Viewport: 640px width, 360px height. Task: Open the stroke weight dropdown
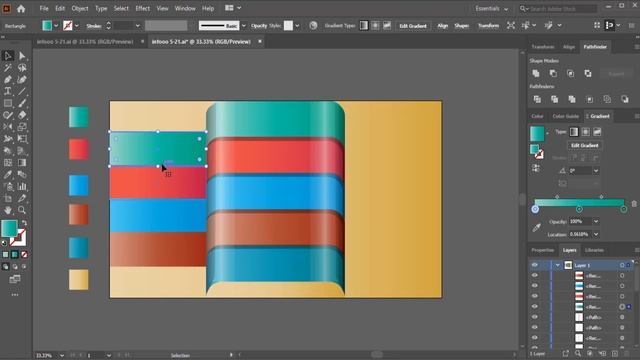pos(138,26)
